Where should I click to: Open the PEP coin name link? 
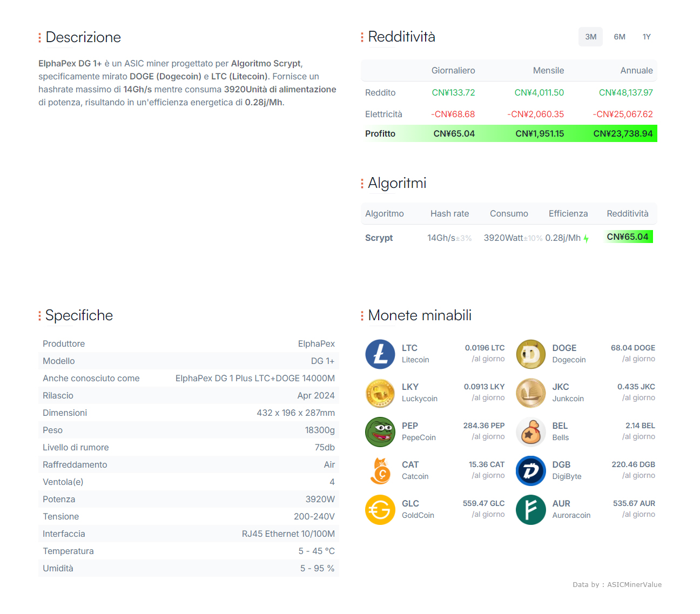pos(409,426)
